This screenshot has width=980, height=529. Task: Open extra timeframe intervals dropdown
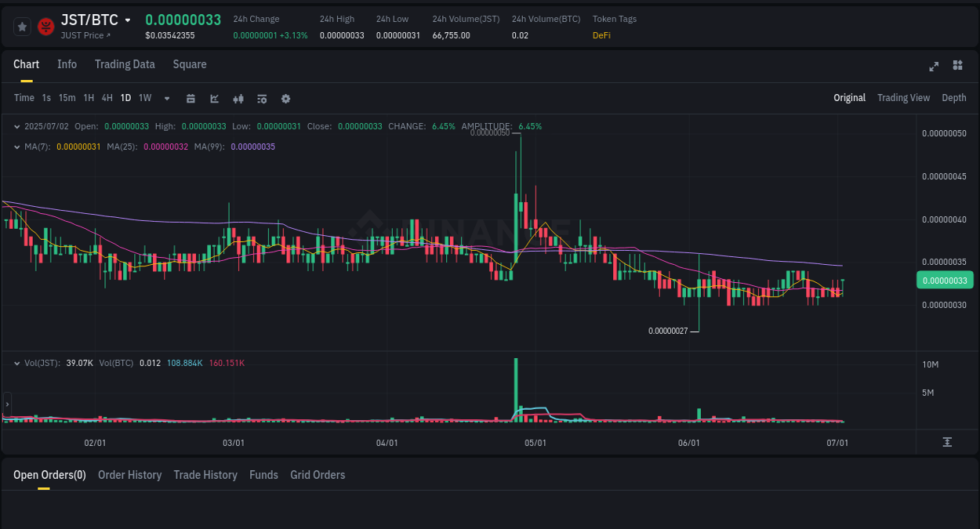(x=166, y=98)
